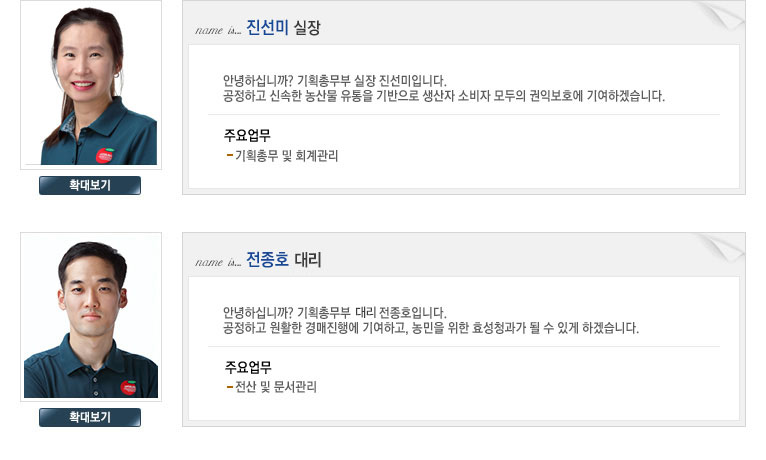Click red apple badge on 전종호's shirt

[x=128, y=388]
